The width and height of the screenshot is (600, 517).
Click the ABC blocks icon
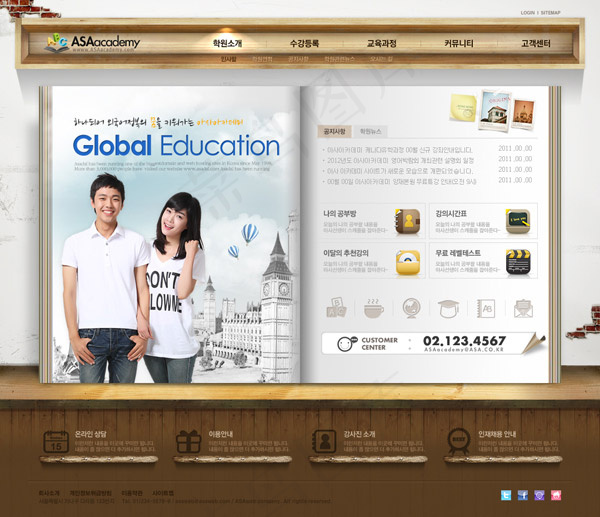pos(336,308)
